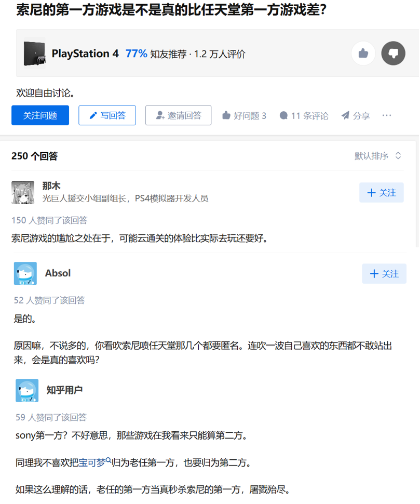Follow user 那木 with 关注 button
The width and height of the screenshot is (420, 504).
pyautogui.click(x=381, y=193)
